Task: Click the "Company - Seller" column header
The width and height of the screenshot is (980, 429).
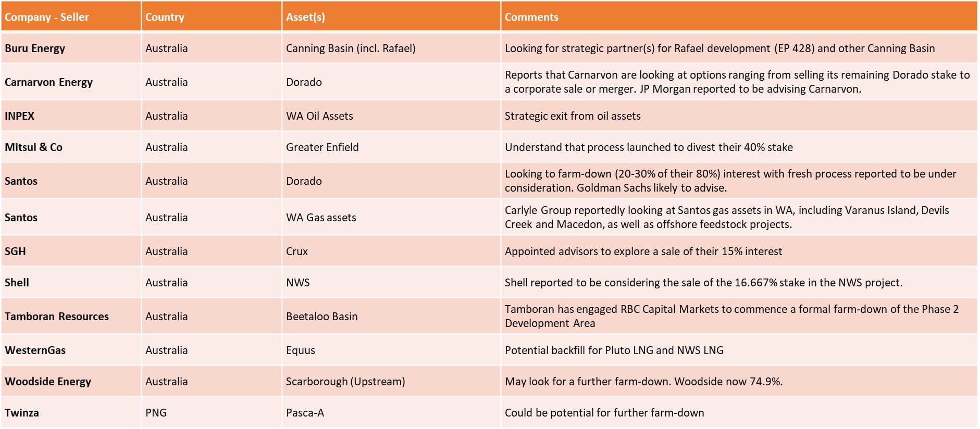Action: click(x=47, y=17)
